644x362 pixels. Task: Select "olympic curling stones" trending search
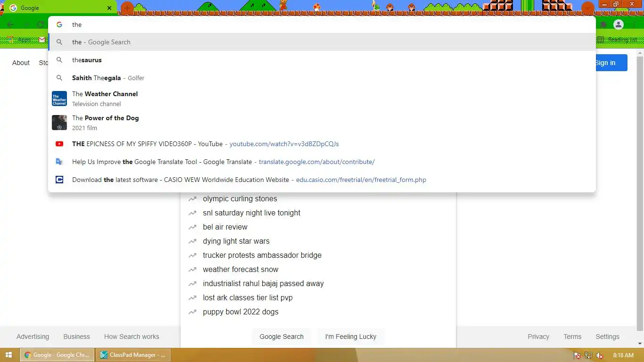click(318, 199)
